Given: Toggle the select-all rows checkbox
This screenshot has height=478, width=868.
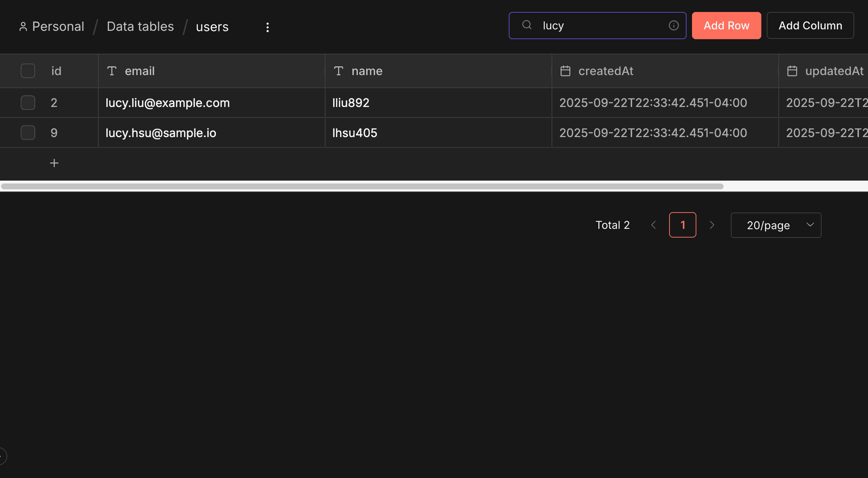Looking at the screenshot, I should coord(28,71).
